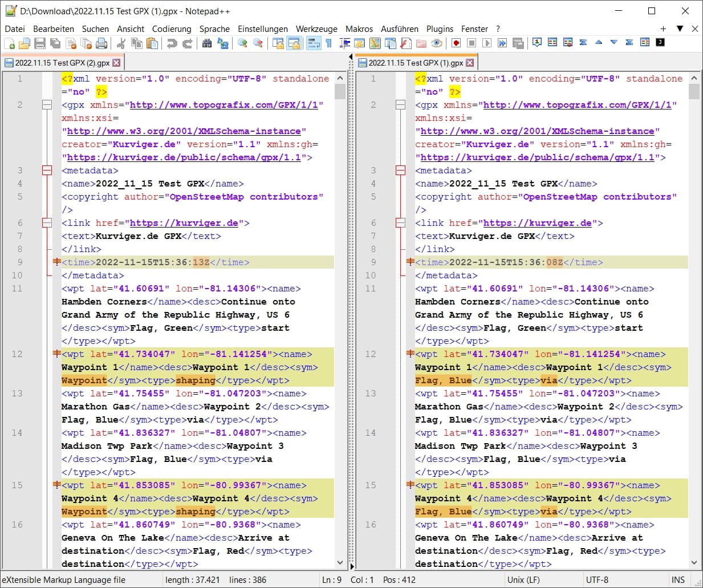Click the Set as First to Compare icon
This screenshot has height=588, width=703.
coord(537,43)
